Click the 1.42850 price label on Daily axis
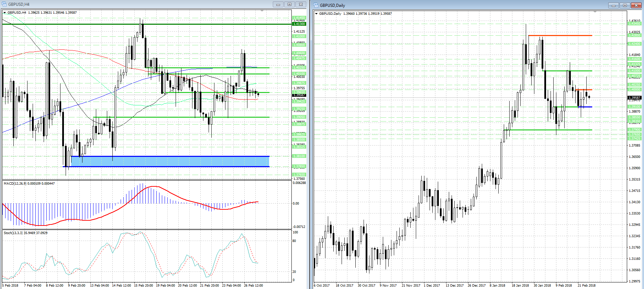644x289 pixels. tap(634, 35)
